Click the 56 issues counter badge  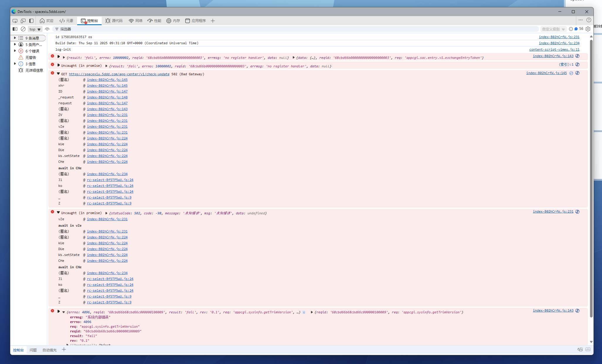coord(579,29)
